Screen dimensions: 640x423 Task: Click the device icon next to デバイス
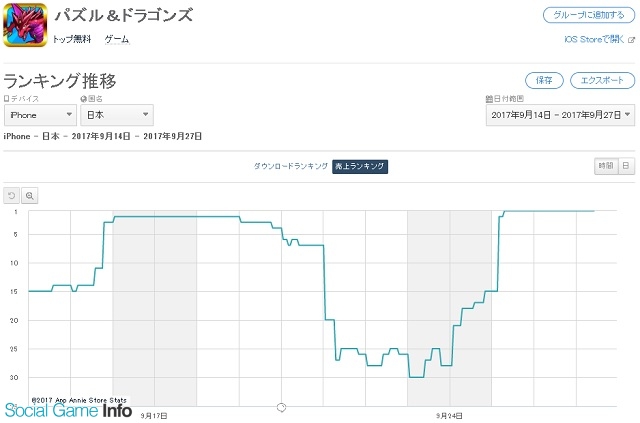(x=6, y=99)
